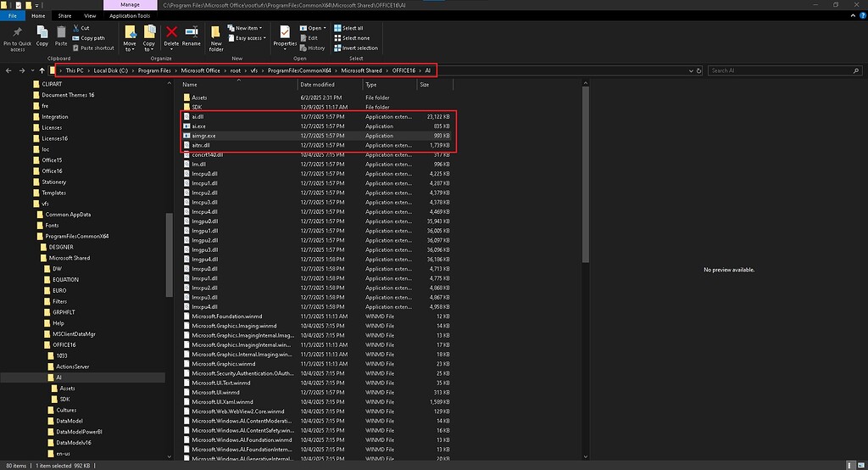Click the Rename icon in the ribbon

pos(192,33)
